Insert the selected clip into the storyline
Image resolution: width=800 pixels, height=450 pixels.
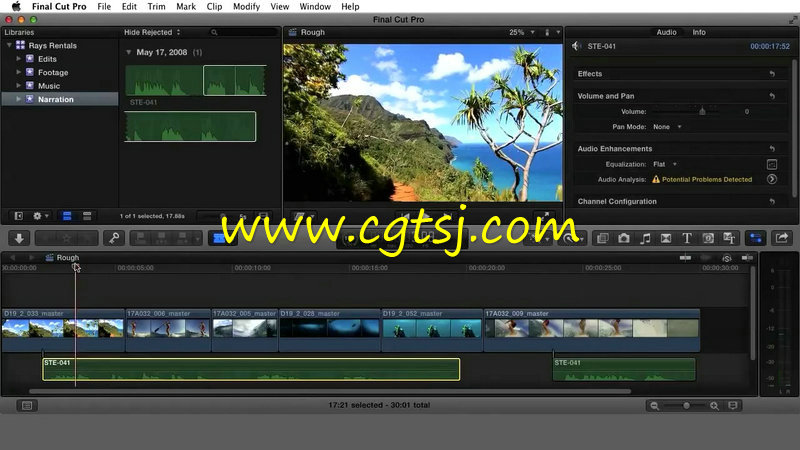click(x=161, y=238)
